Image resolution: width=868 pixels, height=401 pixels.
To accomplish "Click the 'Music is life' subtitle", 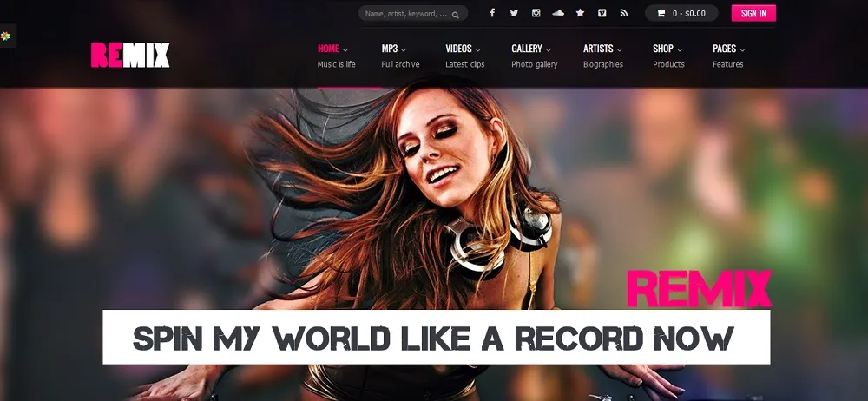I will tap(336, 64).
